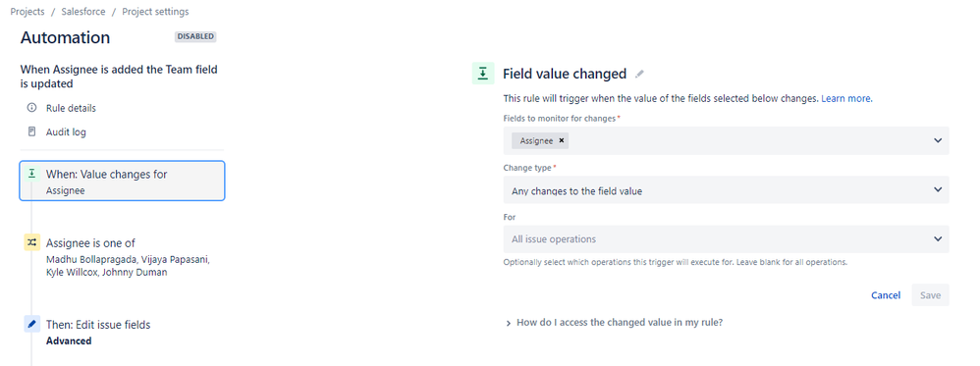Open the Learn more link
The image size is (980, 366).
click(846, 99)
